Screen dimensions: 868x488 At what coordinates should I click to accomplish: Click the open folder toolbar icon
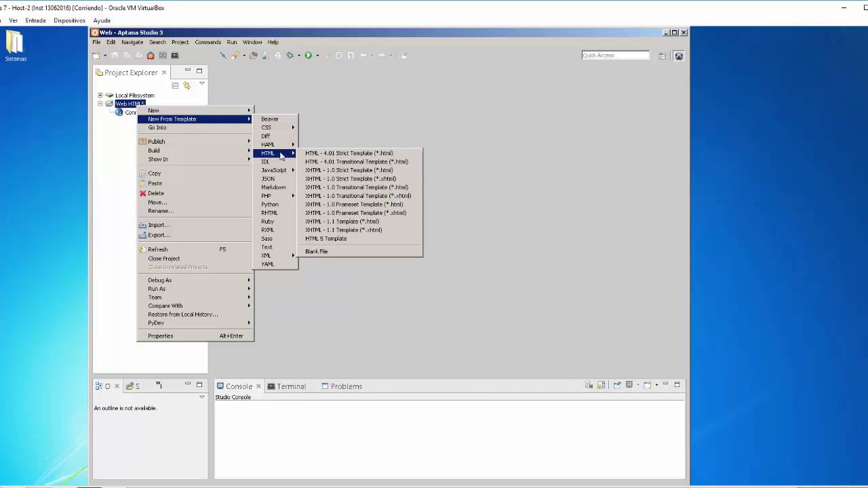[x=253, y=56]
